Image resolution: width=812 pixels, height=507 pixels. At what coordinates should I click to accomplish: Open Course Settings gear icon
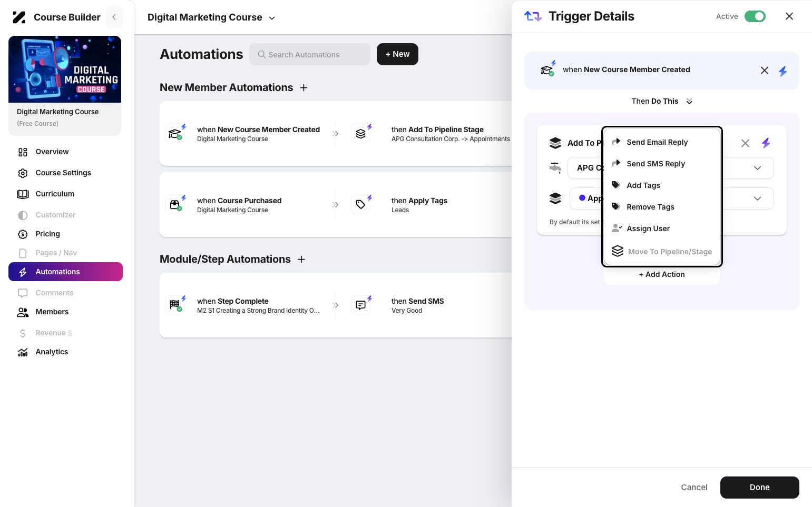click(23, 173)
